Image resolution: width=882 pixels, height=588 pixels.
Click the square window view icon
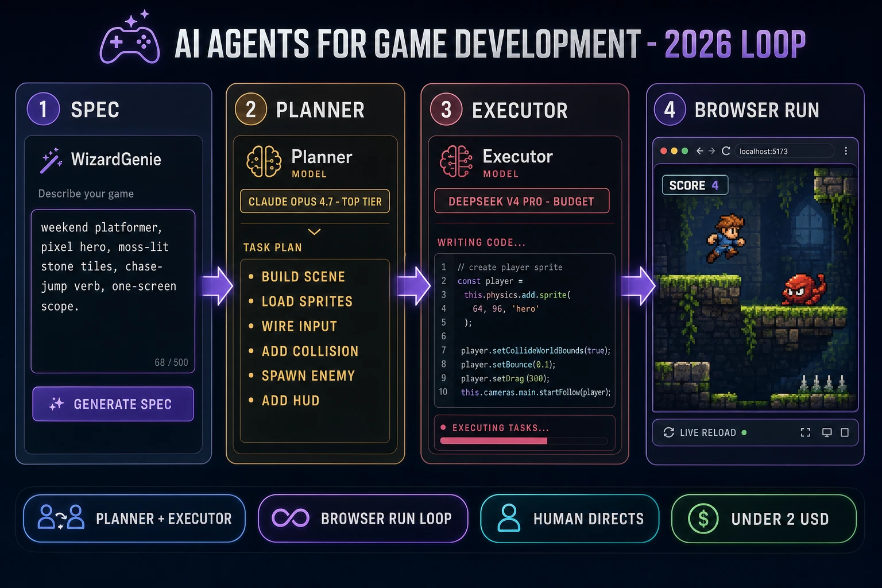pyautogui.click(x=845, y=432)
